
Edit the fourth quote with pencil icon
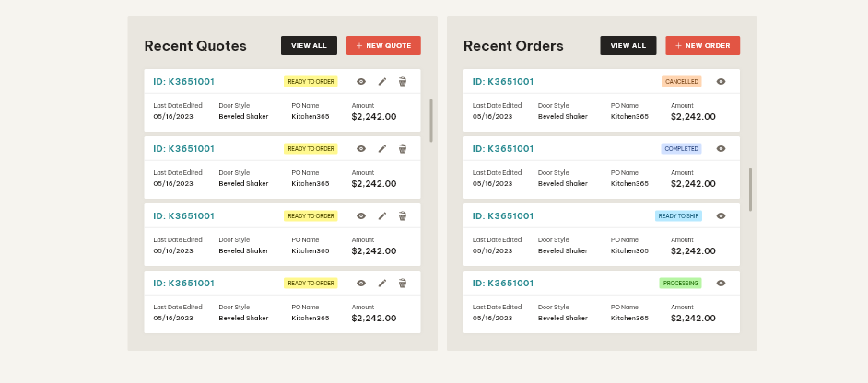[x=382, y=284]
